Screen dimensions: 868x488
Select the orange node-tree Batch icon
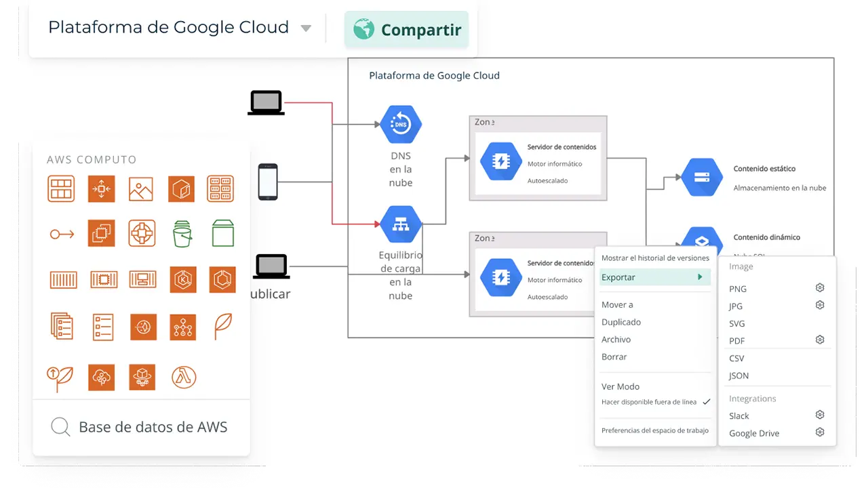[183, 327]
